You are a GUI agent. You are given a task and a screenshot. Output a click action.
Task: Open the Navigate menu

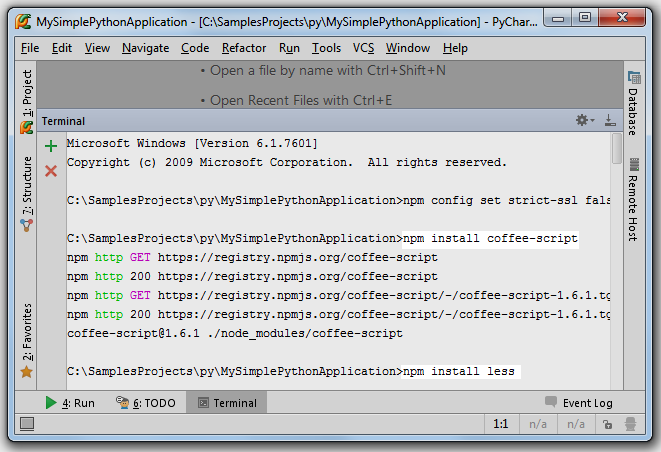pos(145,48)
